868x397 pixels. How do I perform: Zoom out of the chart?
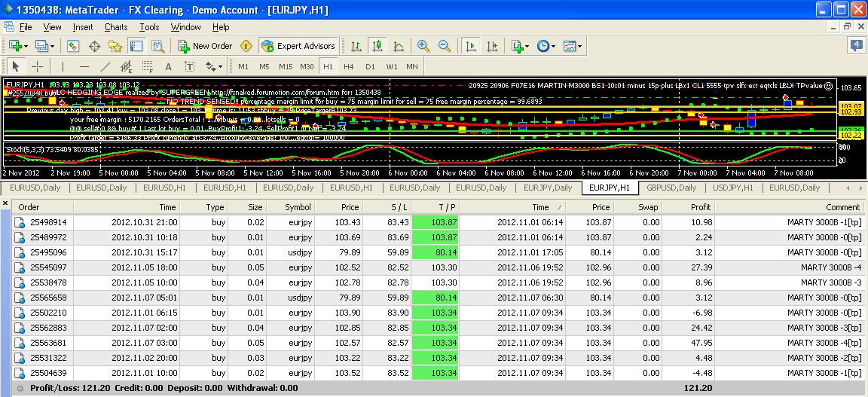click(445, 46)
